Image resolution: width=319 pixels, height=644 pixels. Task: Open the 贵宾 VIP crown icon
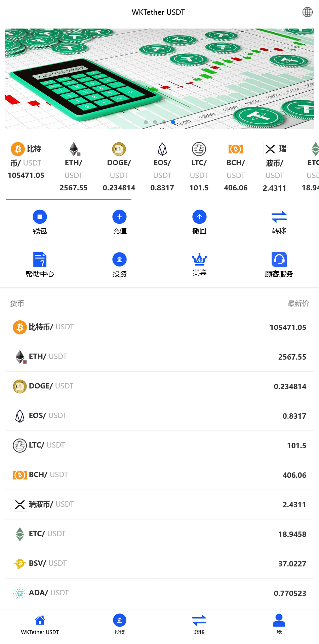coord(199,259)
